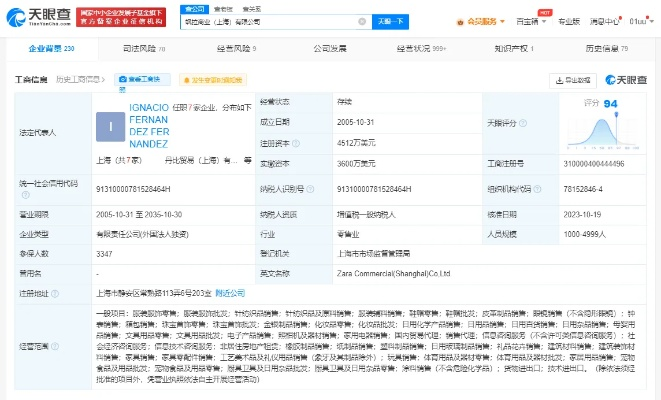Image resolution: width=661 pixels, height=400 pixels.
Task: Switch to the 企业背景 230 tab
Action: pyautogui.click(x=51, y=49)
